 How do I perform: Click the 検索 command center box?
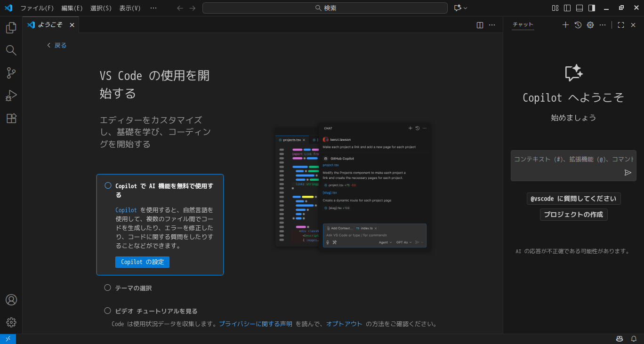pos(325,8)
